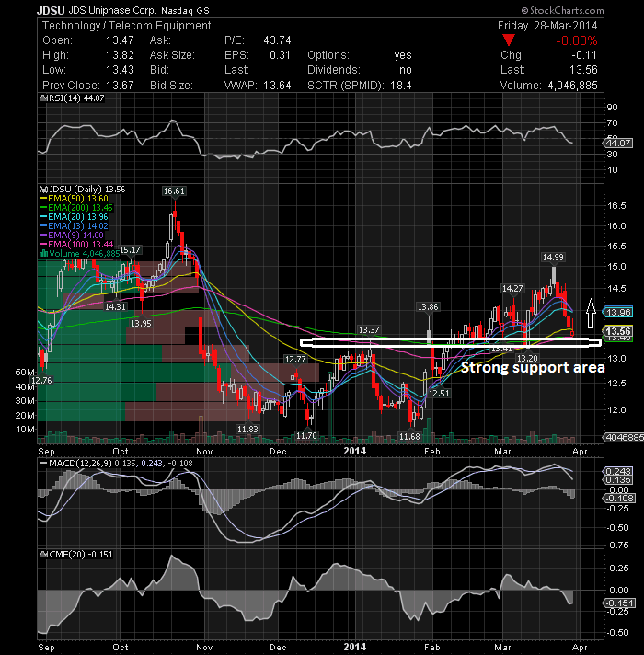Click the Nasdaq GS exchange label
Viewport: 644px width, 655px height.
[185, 11]
